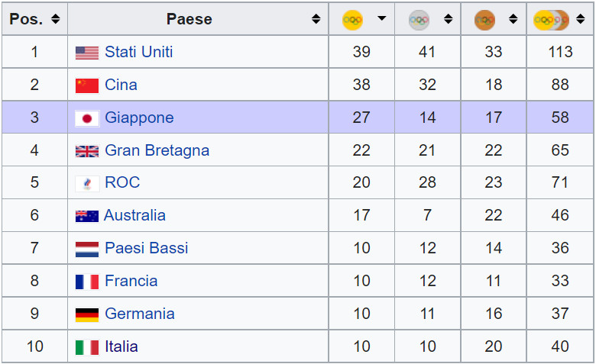Screen dimensions: 596x364
Task: Open the Stati Uniti link
Action: pyautogui.click(x=139, y=52)
